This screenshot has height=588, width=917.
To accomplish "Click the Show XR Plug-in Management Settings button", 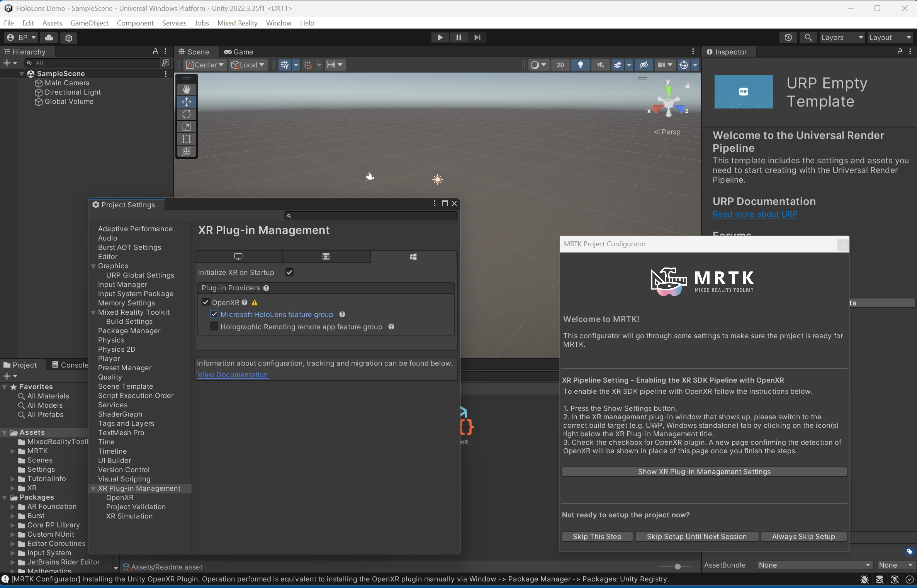I will coord(704,471).
